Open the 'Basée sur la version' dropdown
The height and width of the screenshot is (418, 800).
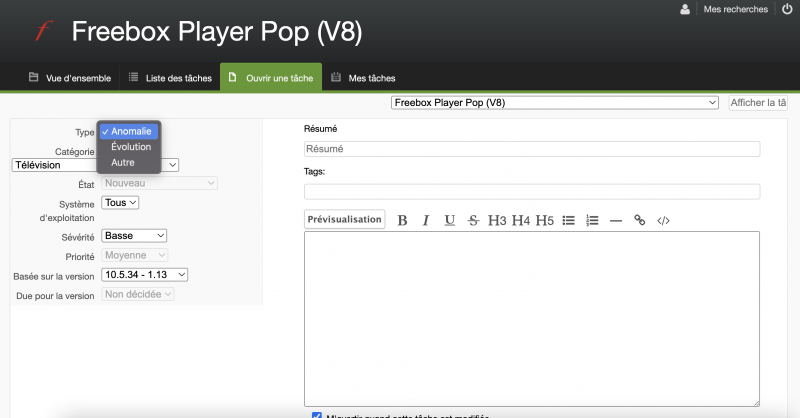pyautogui.click(x=145, y=274)
